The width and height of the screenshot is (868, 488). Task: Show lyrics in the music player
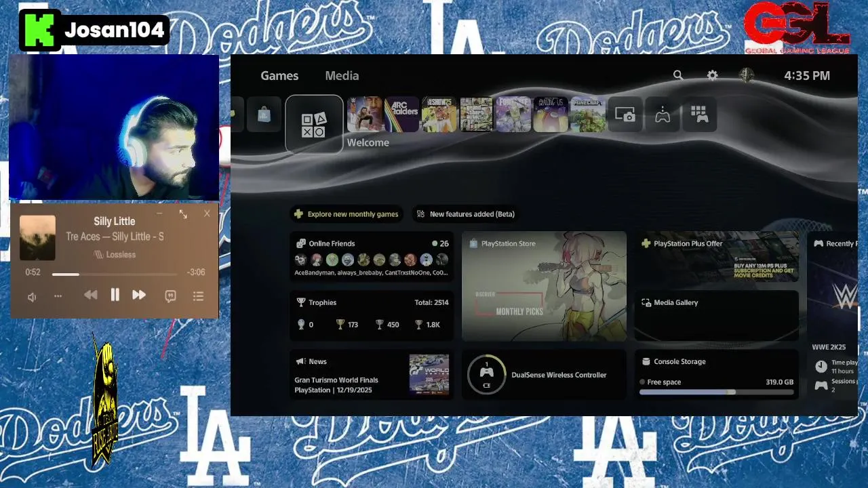coord(171,296)
